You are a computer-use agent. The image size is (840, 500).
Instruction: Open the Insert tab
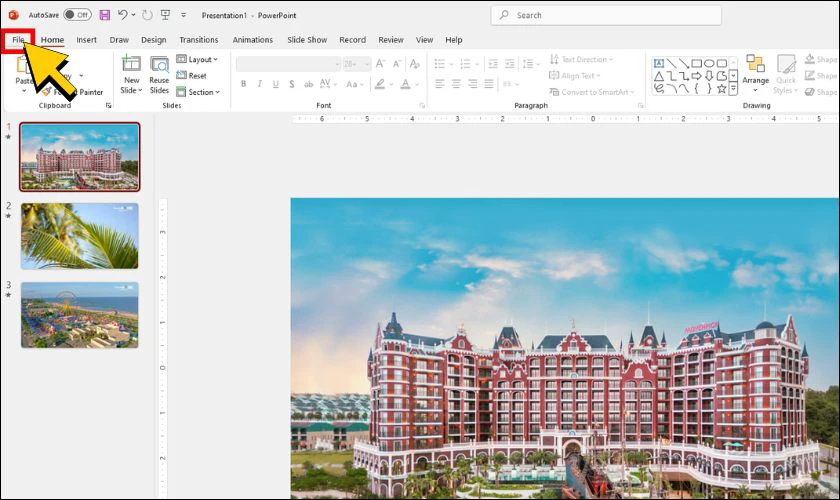click(86, 40)
